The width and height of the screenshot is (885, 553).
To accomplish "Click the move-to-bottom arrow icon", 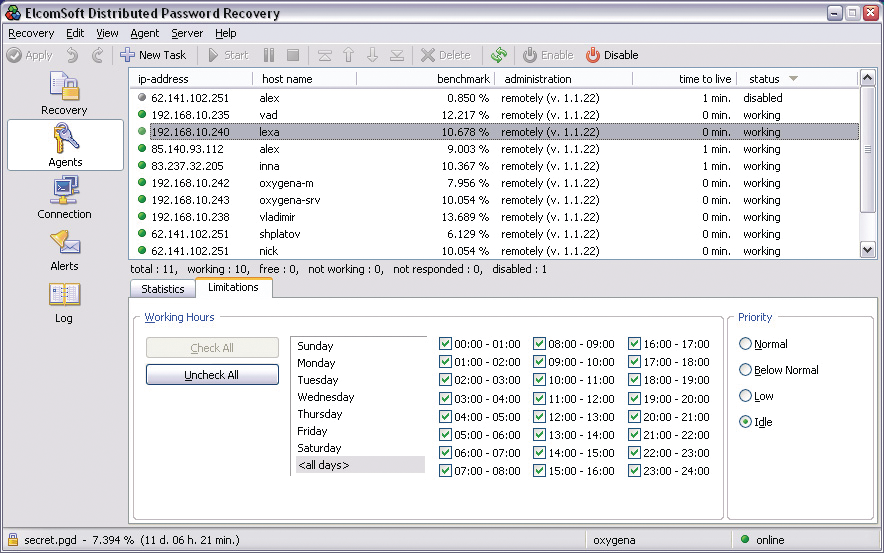I will [x=397, y=55].
